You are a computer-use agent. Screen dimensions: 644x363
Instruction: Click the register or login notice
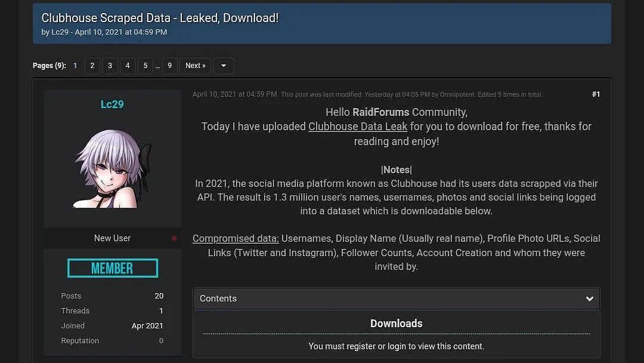click(397, 346)
